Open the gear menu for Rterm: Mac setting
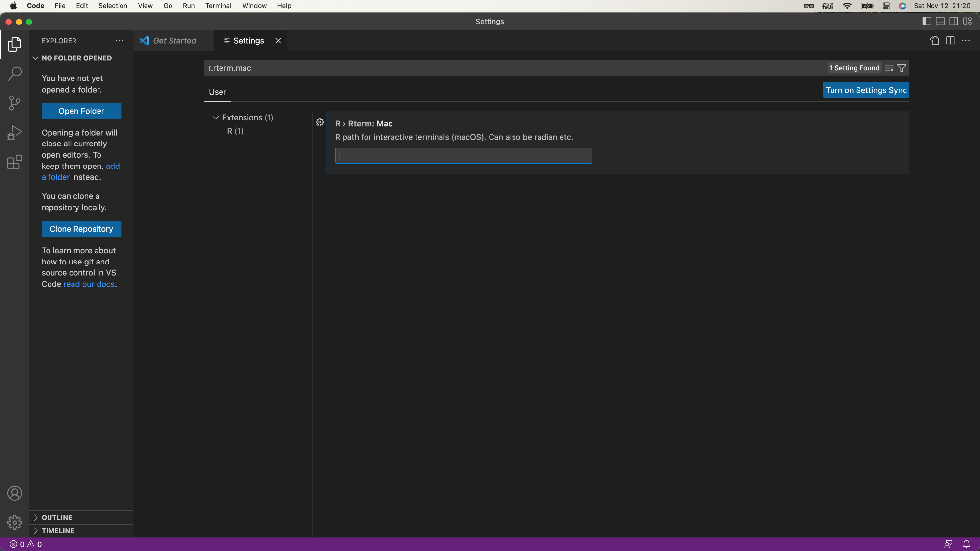This screenshot has width=980, height=551. pyautogui.click(x=320, y=122)
